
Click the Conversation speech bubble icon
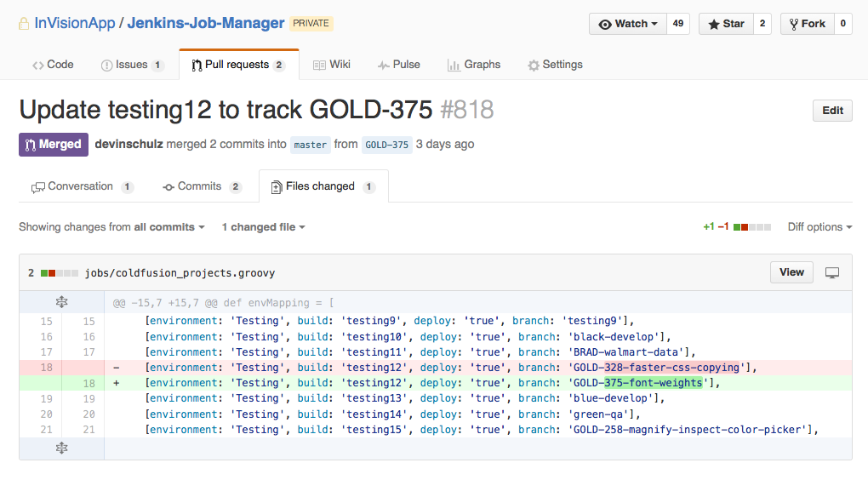point(38,187)
